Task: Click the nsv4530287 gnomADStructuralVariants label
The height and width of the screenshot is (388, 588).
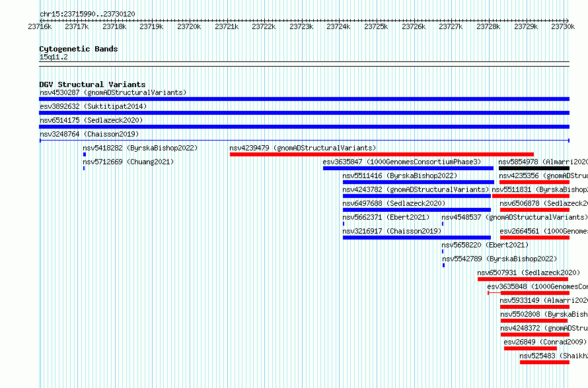Action: pos(113,92)
